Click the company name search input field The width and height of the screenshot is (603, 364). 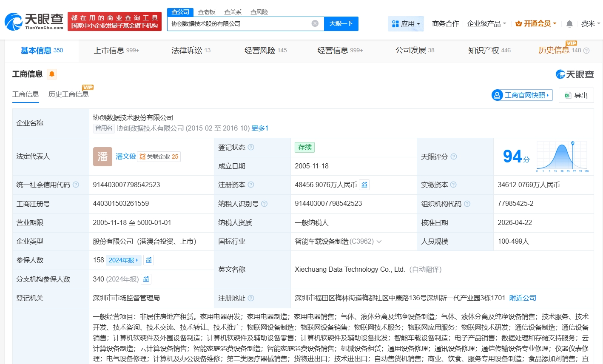coord(240,24)
